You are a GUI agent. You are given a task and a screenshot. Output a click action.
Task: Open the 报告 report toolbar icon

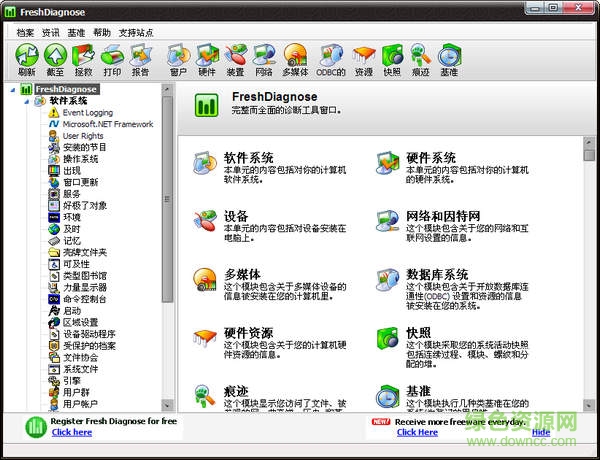[141, 57]
